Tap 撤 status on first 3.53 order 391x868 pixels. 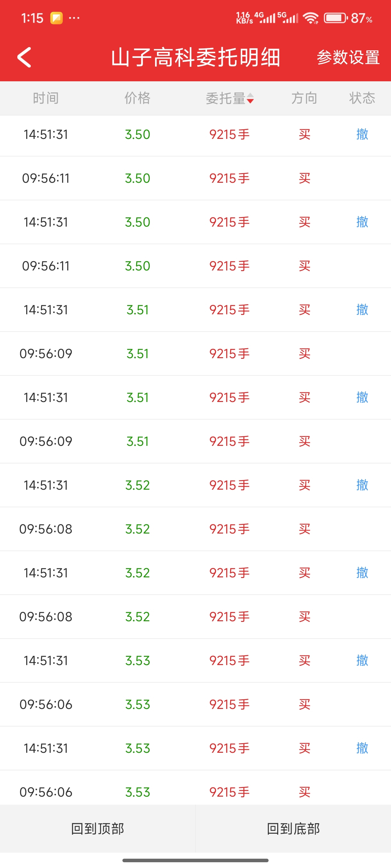point(362,660)
